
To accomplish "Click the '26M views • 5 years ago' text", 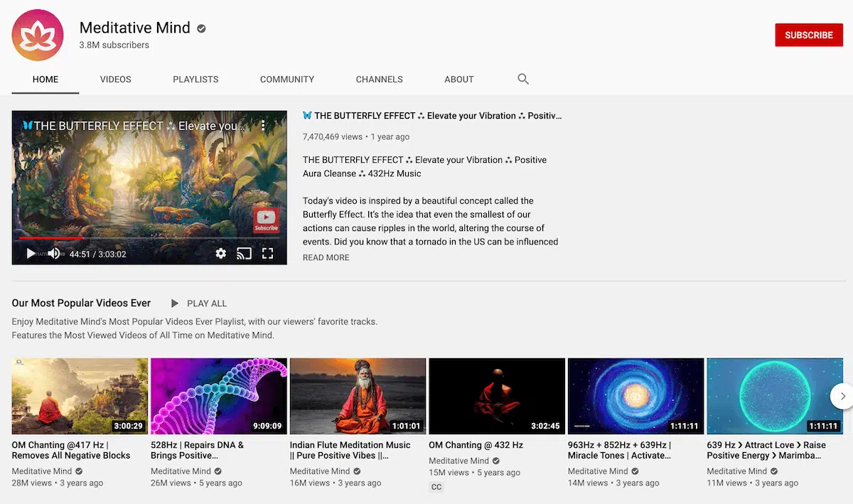I will [x=196, y=483].
